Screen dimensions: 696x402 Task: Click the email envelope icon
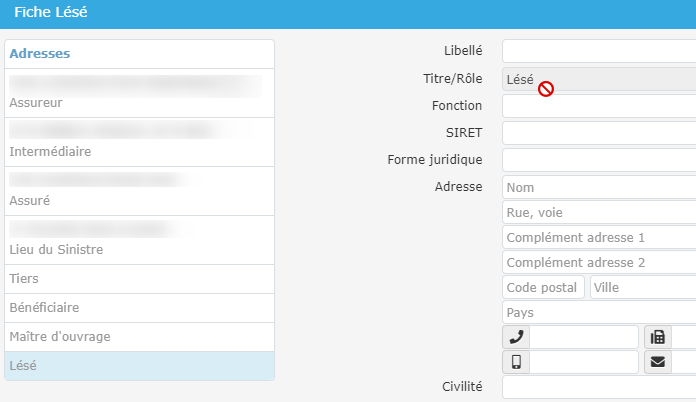(x=658, y=362)
